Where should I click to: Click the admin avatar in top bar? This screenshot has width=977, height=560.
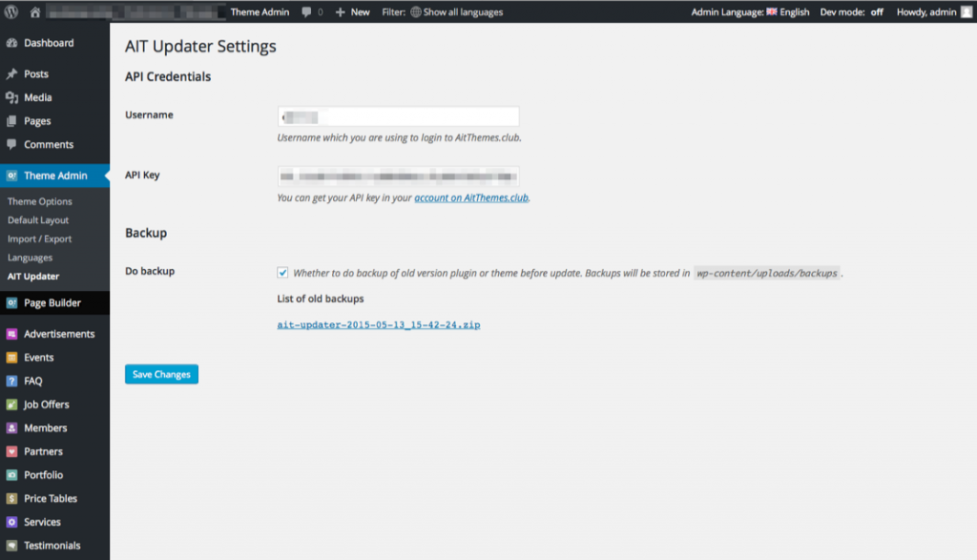click(966, 11)
